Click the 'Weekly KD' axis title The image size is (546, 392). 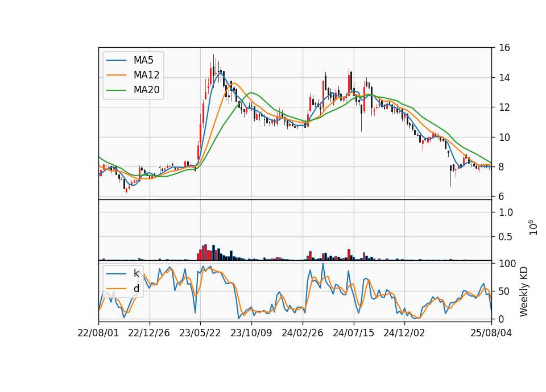524,292
